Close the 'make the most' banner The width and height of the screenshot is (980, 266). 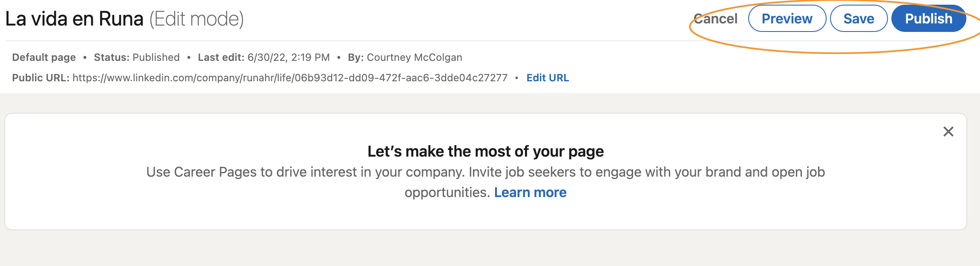948,132
